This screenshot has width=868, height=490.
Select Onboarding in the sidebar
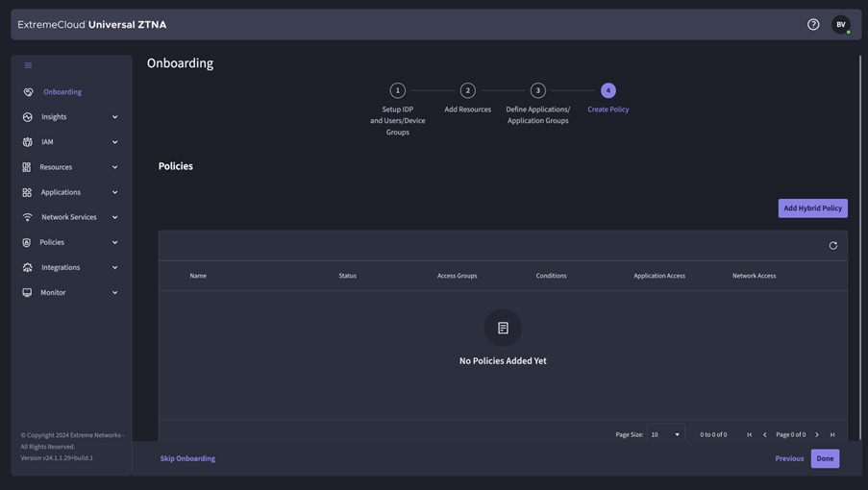point(62,92)
